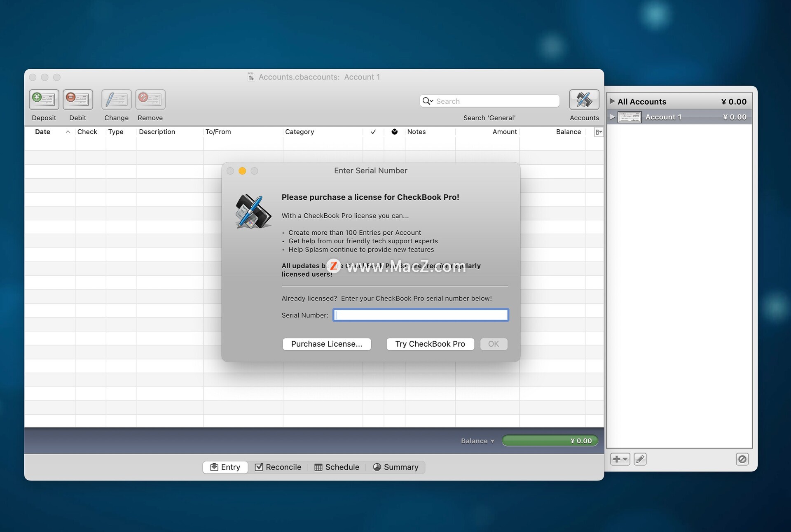This screenshot has width=791, height=532.
Task: Click the document proxy icon in title bar
Action: (251, 77)
